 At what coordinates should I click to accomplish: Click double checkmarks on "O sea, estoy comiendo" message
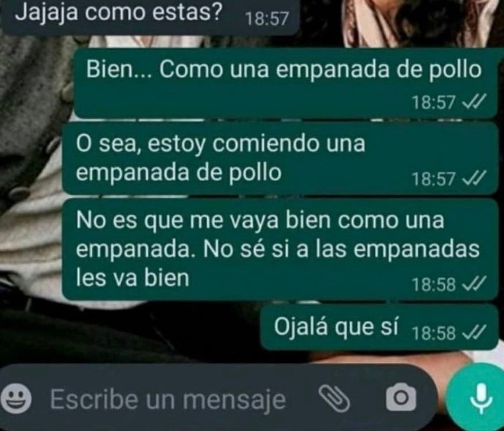(x=473, y=178)
